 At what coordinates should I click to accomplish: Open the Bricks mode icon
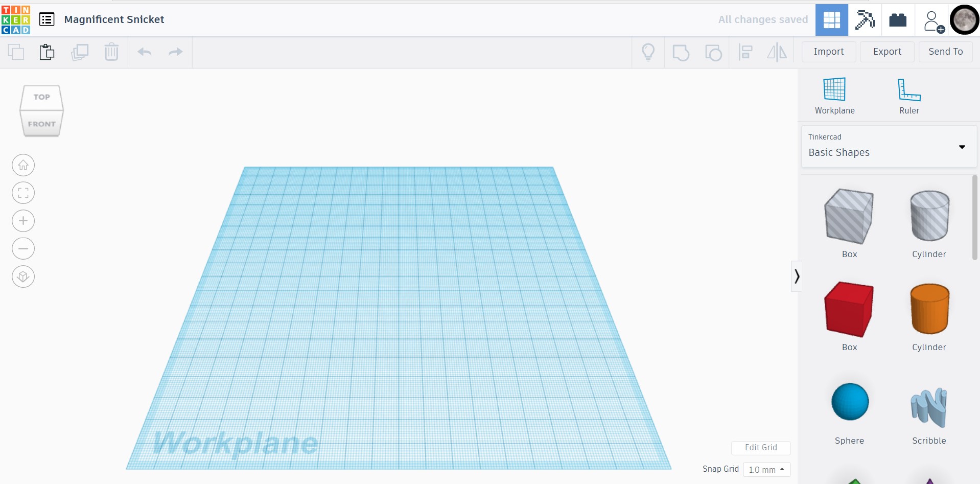pyautogui.click(x=898, y=20)
